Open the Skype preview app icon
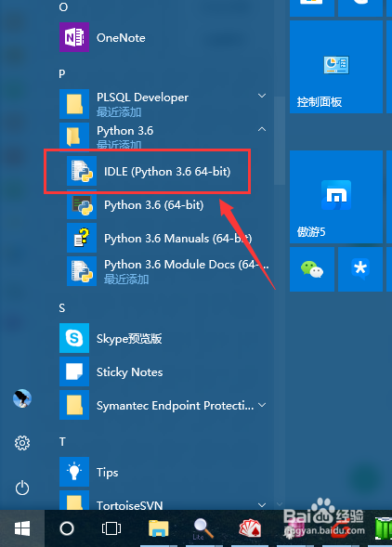 click(74, 338)
